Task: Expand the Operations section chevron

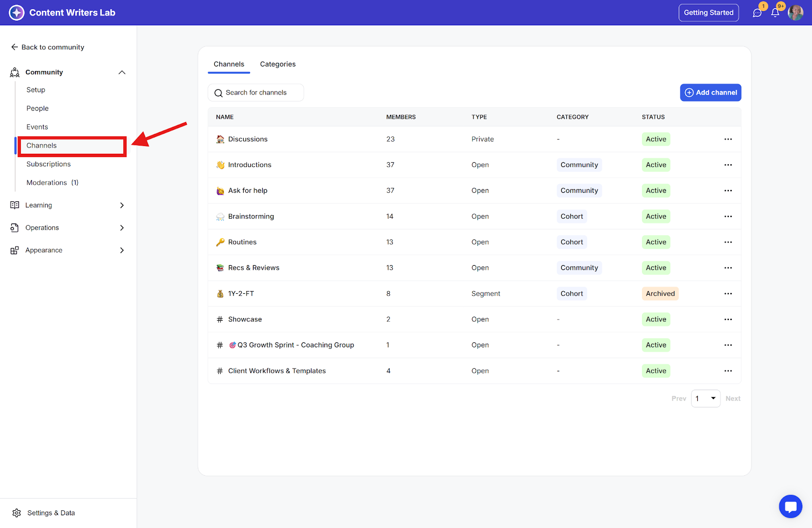Action: click(x=122, y=228)
